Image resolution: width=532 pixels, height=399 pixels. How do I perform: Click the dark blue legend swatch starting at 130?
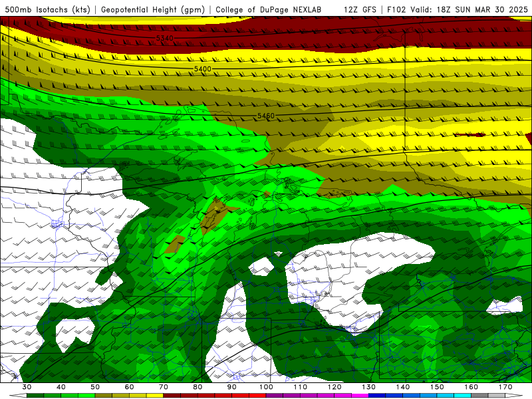click(377, 396)
